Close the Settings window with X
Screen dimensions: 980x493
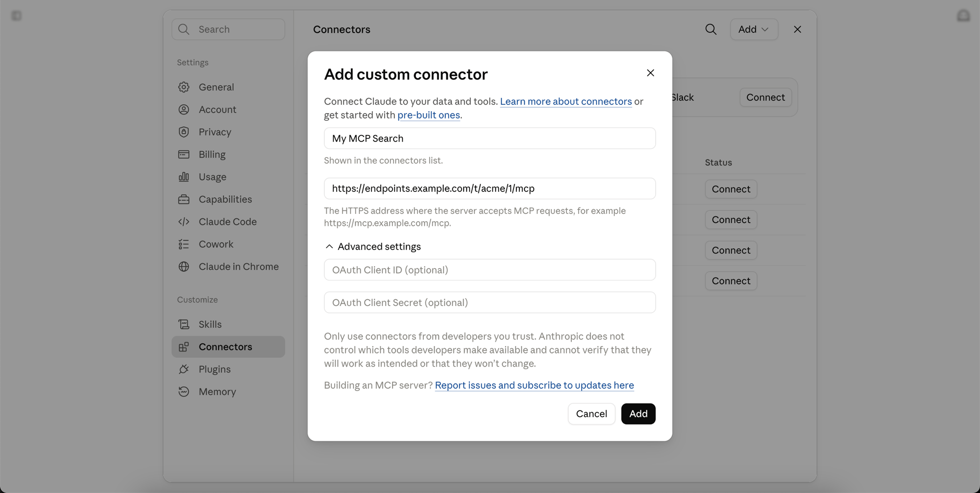[797, 29]
